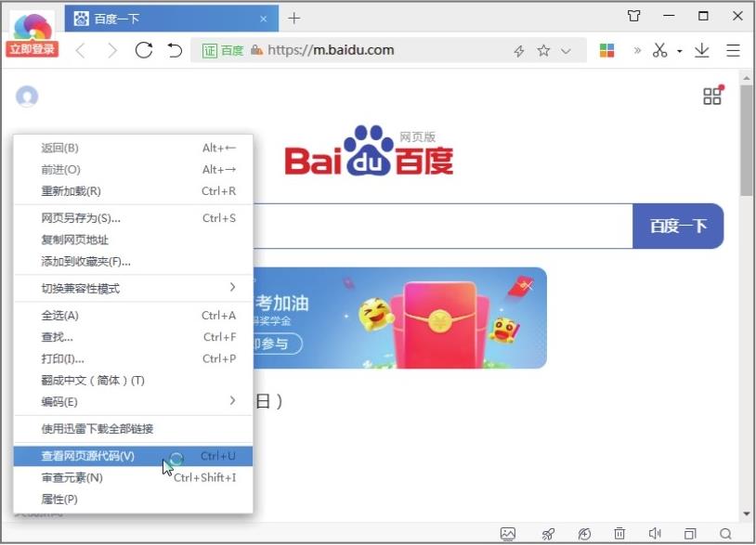Click the status bar picture icon
Viewport: 756px width, 545px height.
[x=508, y=534]
